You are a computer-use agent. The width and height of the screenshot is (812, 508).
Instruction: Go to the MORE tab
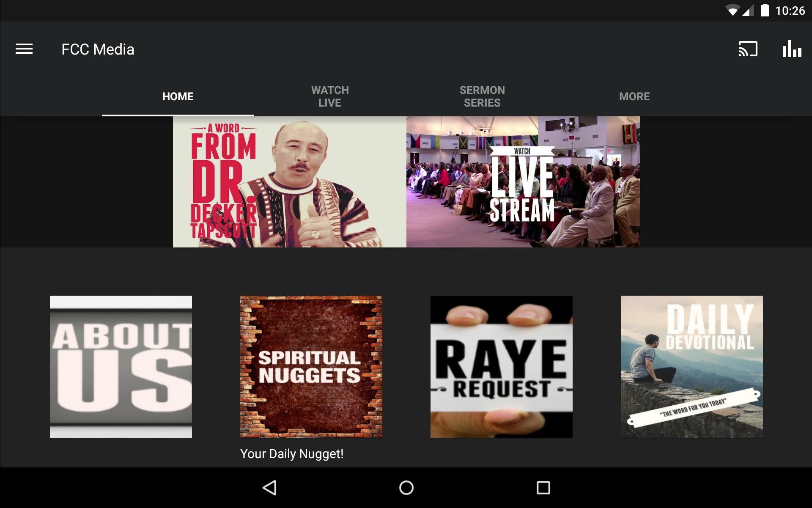click(634, 96)
